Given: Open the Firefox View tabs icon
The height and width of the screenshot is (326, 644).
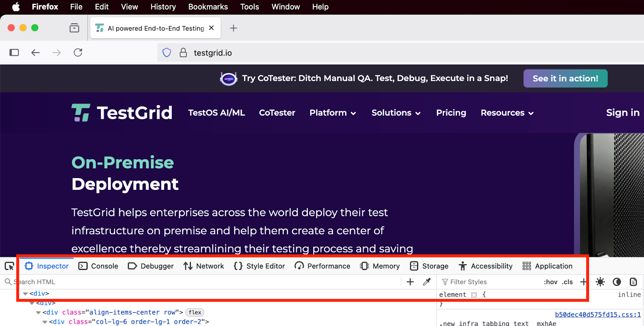Looking at the screenshot, I should click(74, 28).
